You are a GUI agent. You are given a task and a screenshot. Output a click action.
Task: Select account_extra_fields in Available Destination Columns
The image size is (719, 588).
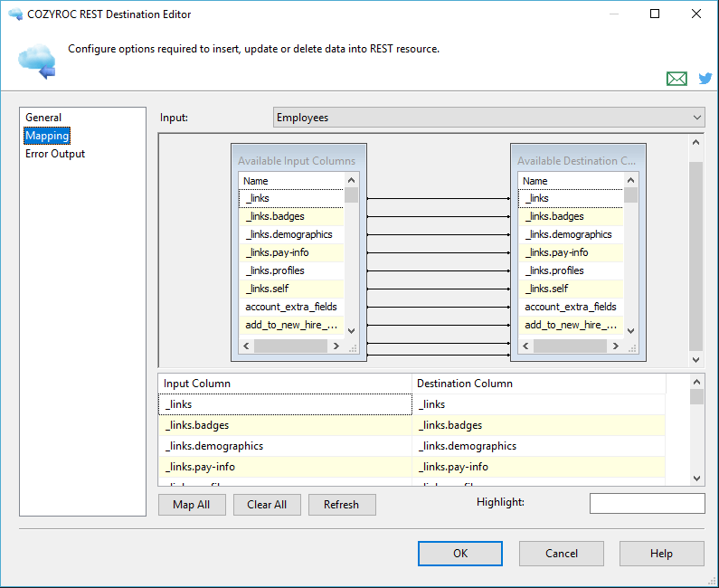(x=571, y=307)
